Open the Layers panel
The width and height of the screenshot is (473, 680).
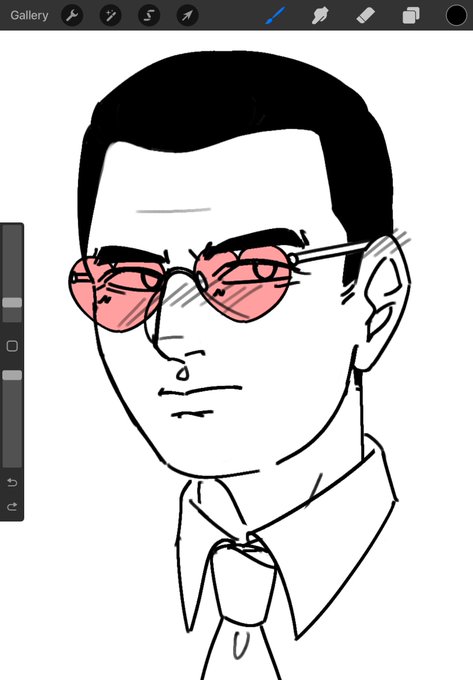pyautogui.click(x=411, y=16)
